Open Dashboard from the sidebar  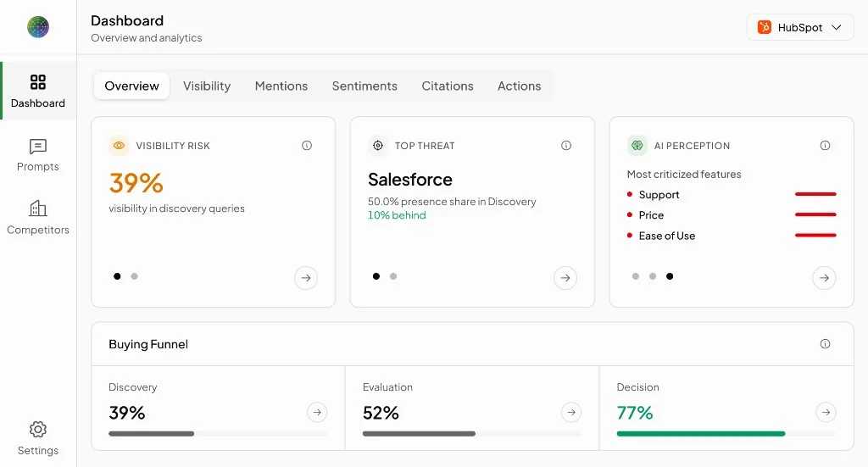[x=37, y=92]
